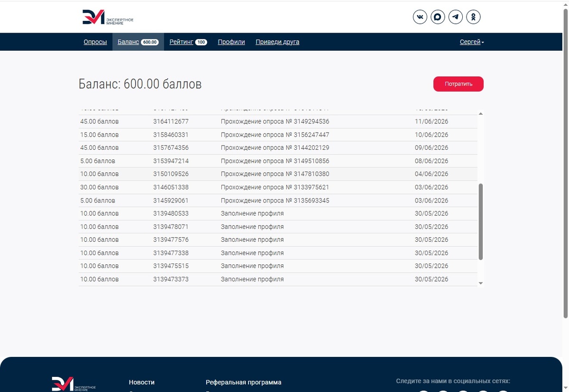This screenshot has width=569, height=392.
Task: Click Прохождение опроса № 3147810380
Action: [x=275, y=174]
